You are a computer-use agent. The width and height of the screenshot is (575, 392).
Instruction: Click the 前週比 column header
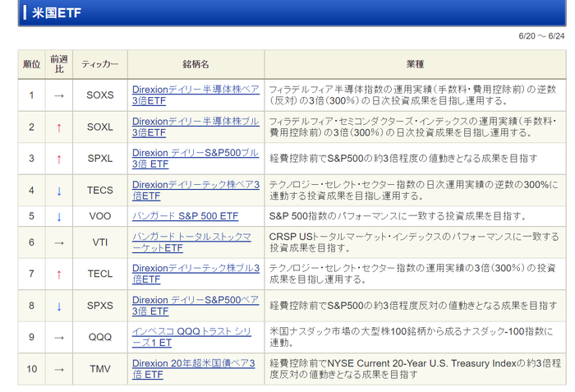(59, 64)
